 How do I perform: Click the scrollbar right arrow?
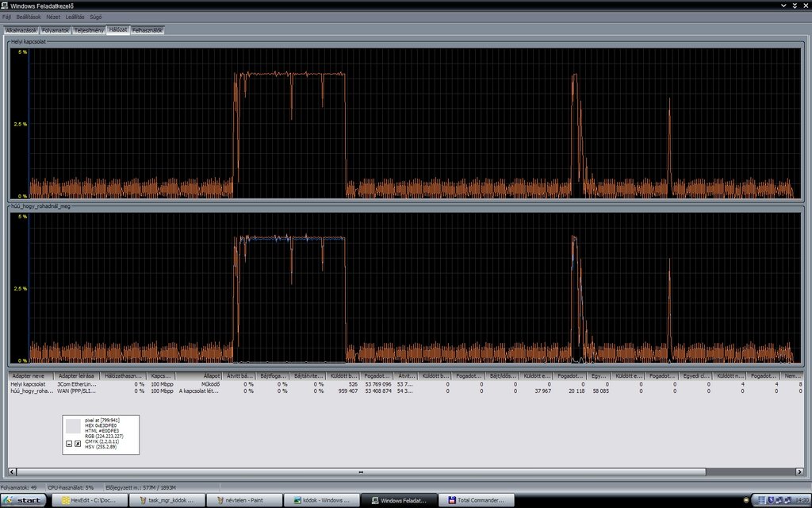[x=799, y=471]
